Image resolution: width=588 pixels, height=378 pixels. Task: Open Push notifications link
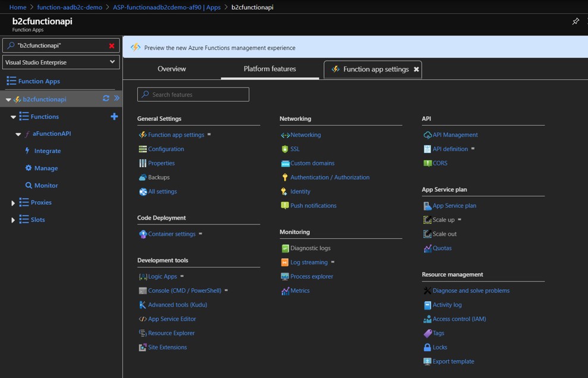click(313, 206)
